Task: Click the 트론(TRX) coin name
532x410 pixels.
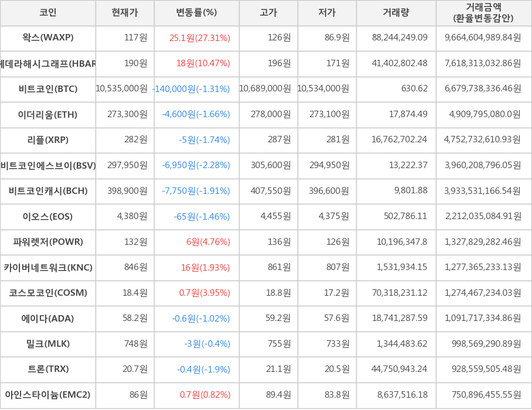Action: click(48, 369)
